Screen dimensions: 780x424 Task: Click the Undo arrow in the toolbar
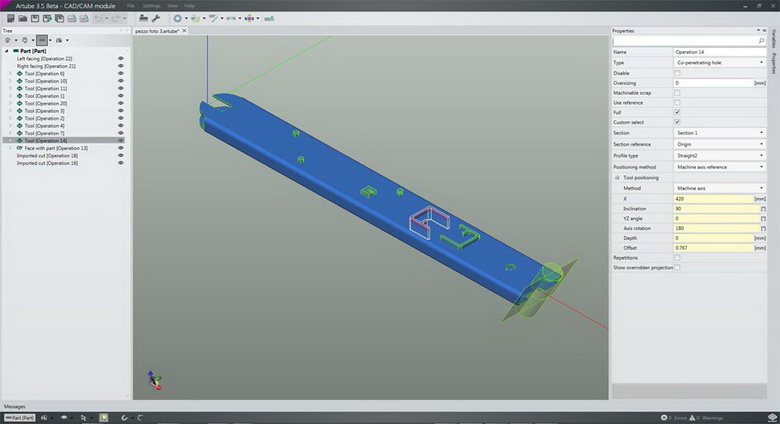tap(98, 18)
